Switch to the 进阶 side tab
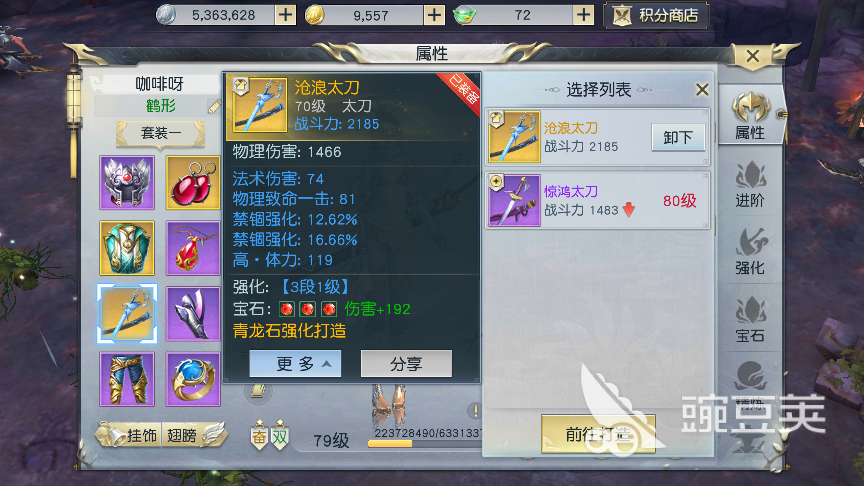 [750, 186]
